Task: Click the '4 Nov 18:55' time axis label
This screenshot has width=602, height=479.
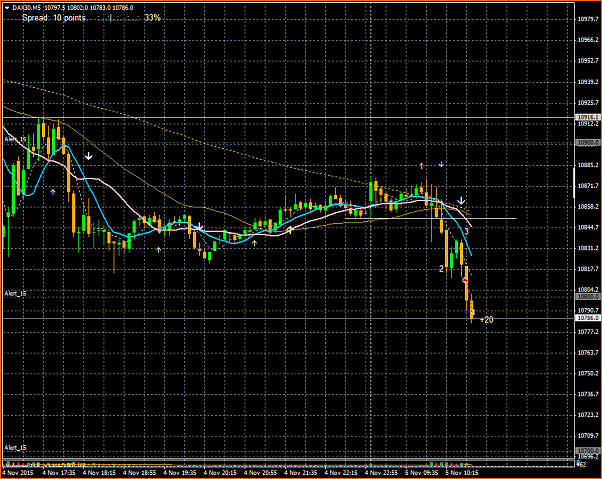Action: click(139, 472)
